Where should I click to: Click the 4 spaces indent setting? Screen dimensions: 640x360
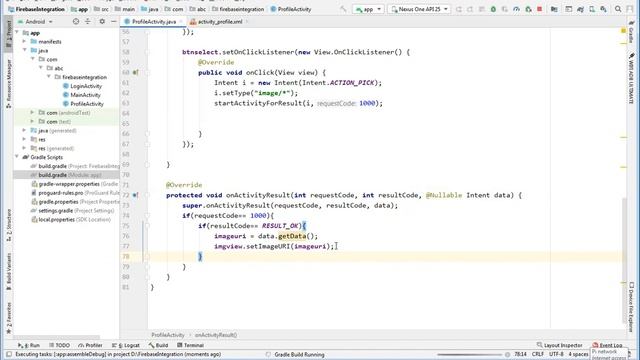pos(578,354)
